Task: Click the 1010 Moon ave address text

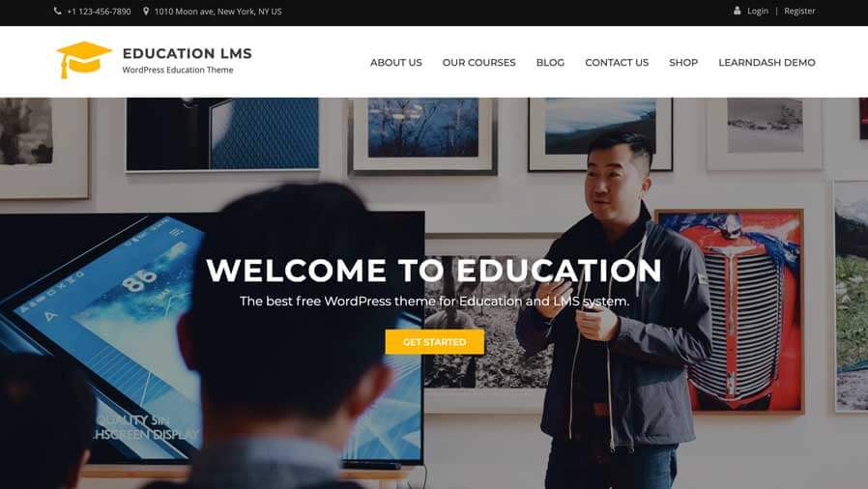Action: (217, 11)
